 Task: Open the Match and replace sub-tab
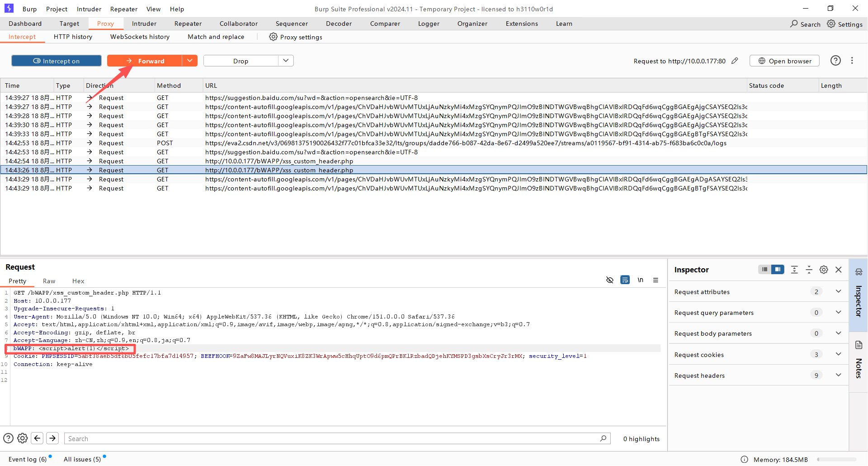coord(216,37)
